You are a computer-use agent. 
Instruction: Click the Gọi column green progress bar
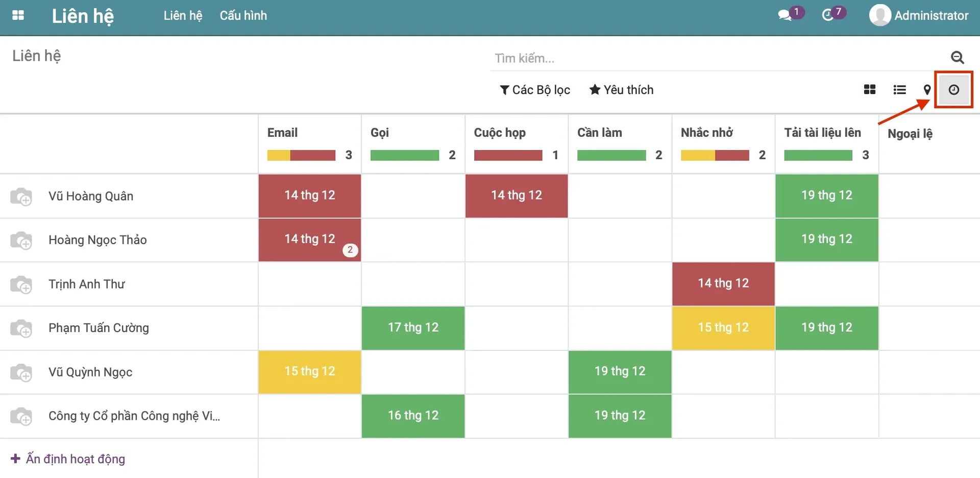tap(405, 155)
